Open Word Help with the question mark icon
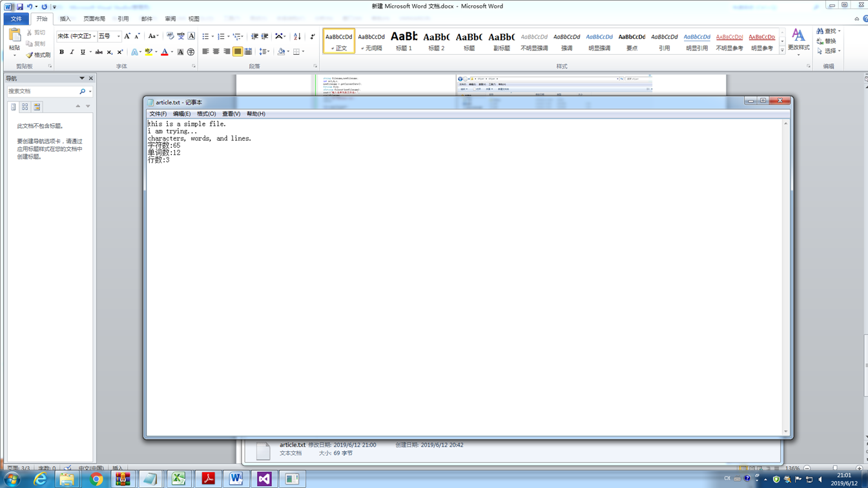 865,19
